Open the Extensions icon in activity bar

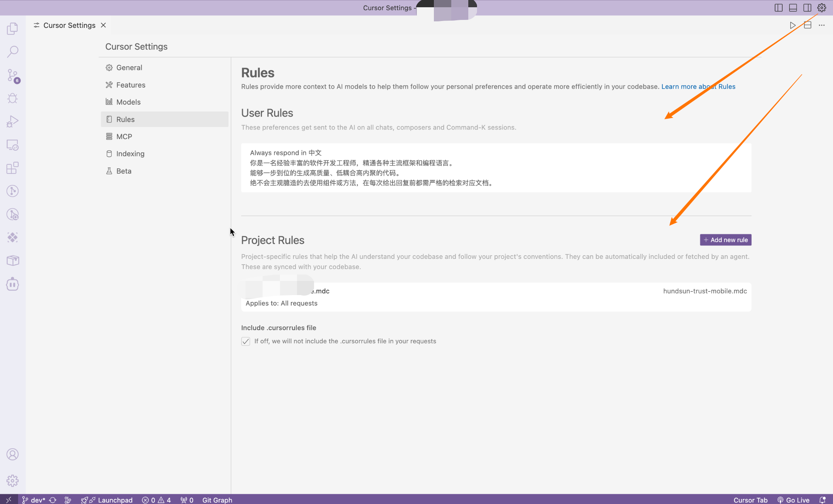coord(12,168)
